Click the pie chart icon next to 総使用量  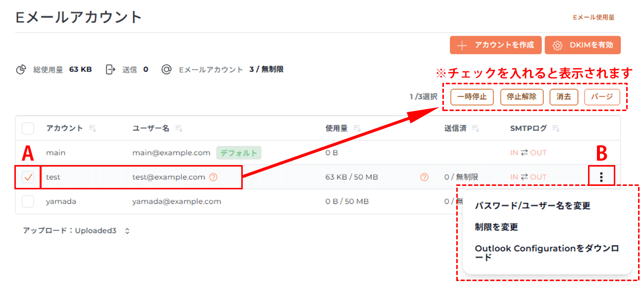20,69
